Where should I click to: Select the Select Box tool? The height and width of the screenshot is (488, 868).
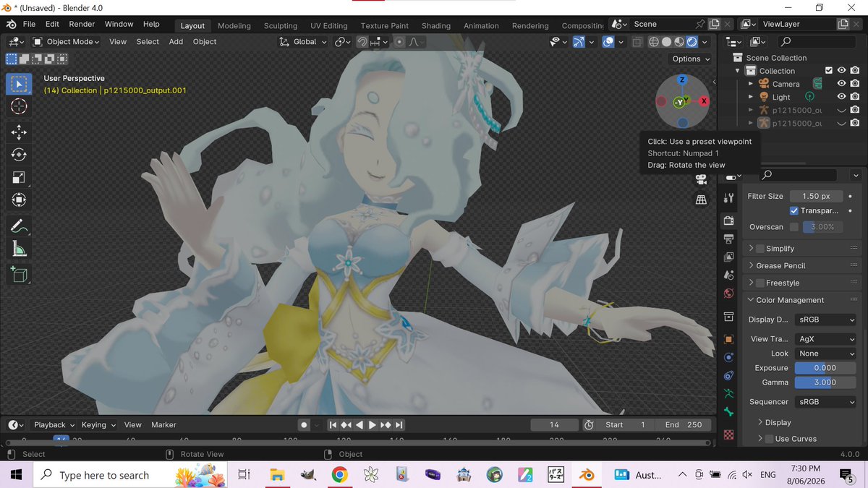point(19,84)
